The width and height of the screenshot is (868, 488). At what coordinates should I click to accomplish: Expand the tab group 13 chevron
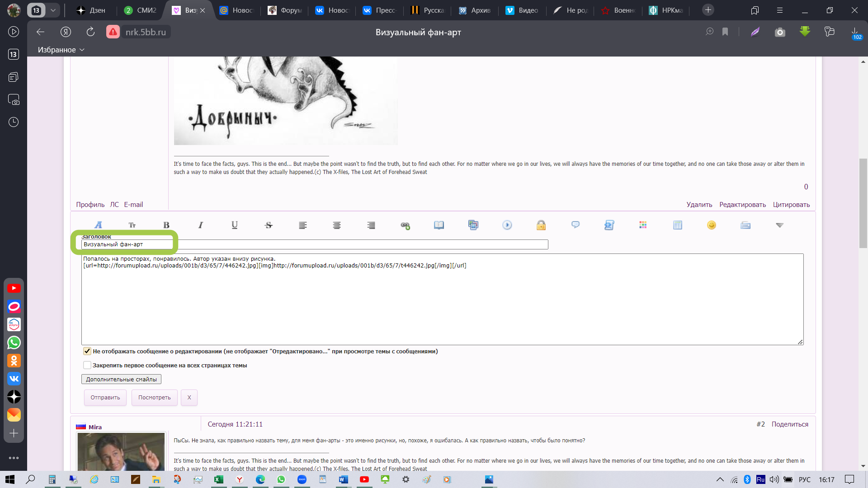click(53, 10)
